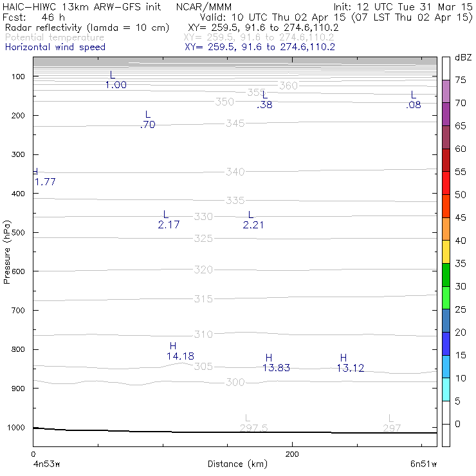The height and width of the screenshot is (476, 476).
Task: Click the 340 potential temperature contour label
Action: click(235, 172)
